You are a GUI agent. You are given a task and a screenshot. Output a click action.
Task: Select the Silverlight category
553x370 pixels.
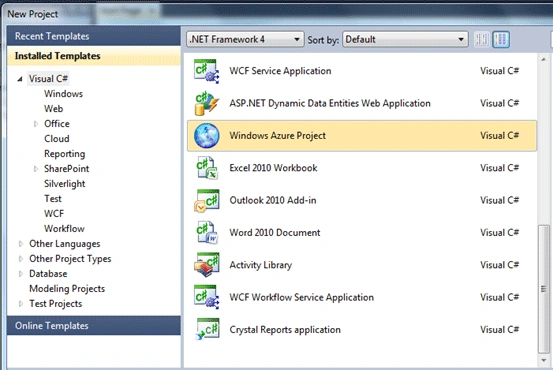pos(65,184)
